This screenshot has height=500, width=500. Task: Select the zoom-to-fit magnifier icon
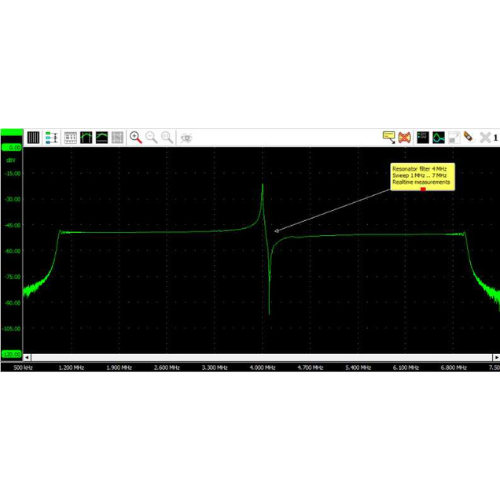click(167, 137)
